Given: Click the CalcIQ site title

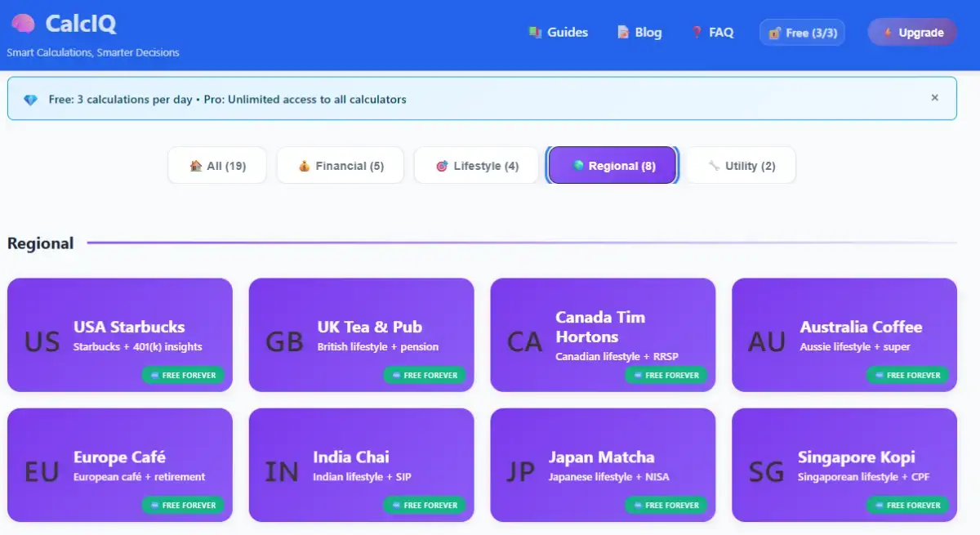Looking at the screenshot, I should pos(81,24).
